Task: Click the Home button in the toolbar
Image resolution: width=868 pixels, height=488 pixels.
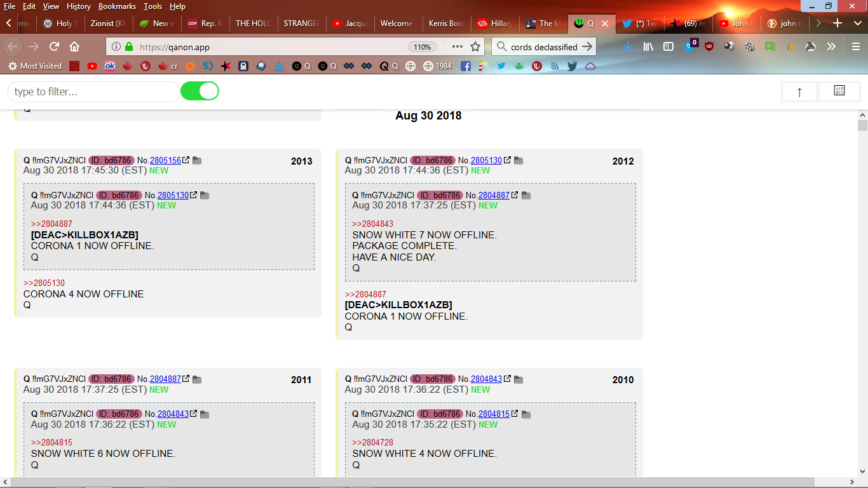Action: (74, 46)
